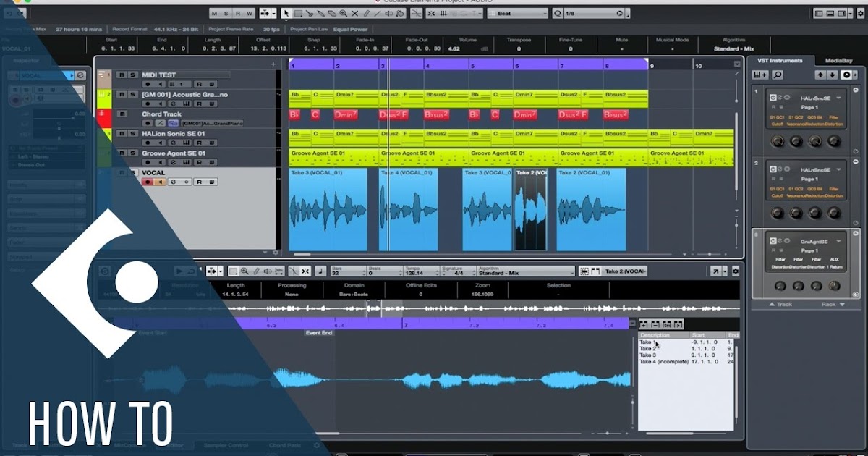Viewport: 868px width, 456px height.
Task: Select range tool in sample editor toolbar
Action: (x=233, y=271)
